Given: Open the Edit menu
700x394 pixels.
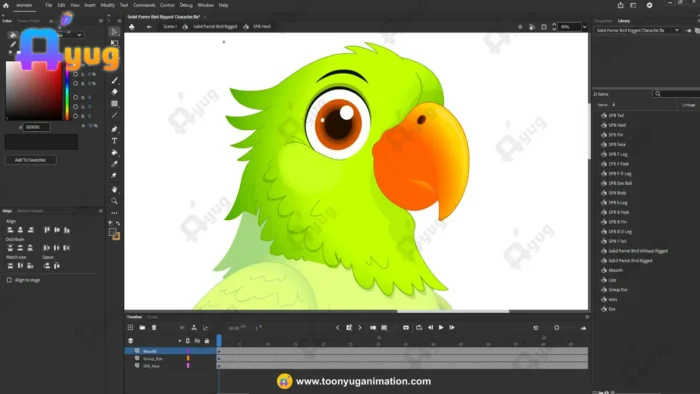Looking at the screenshot, I should click(x=61, y=5).
